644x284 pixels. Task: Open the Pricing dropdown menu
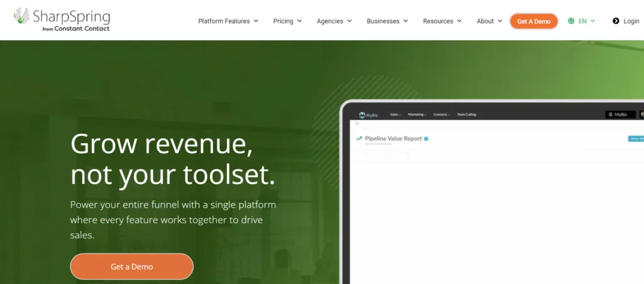tap(287, 21)
